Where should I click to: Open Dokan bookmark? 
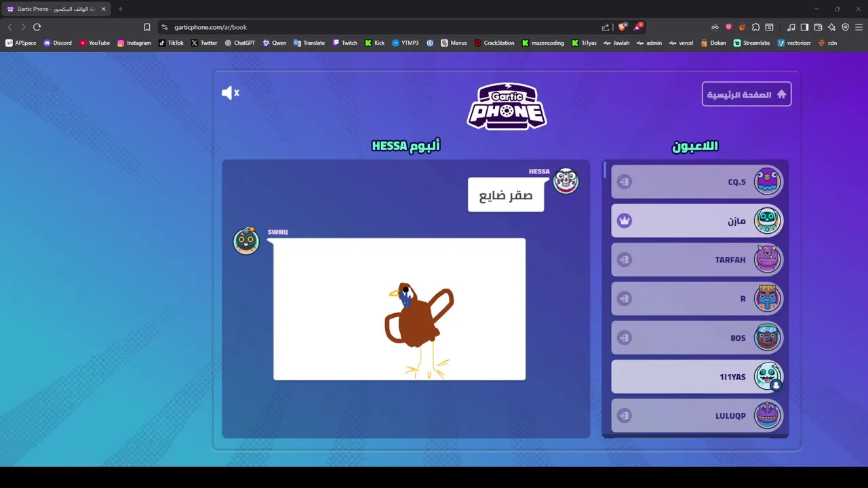pos(713,43)
